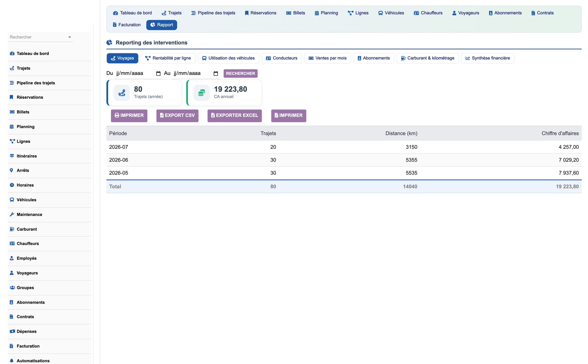Click the Employés person icon
588x364 pixels.
pyautogui.click(x=11, y=258)
